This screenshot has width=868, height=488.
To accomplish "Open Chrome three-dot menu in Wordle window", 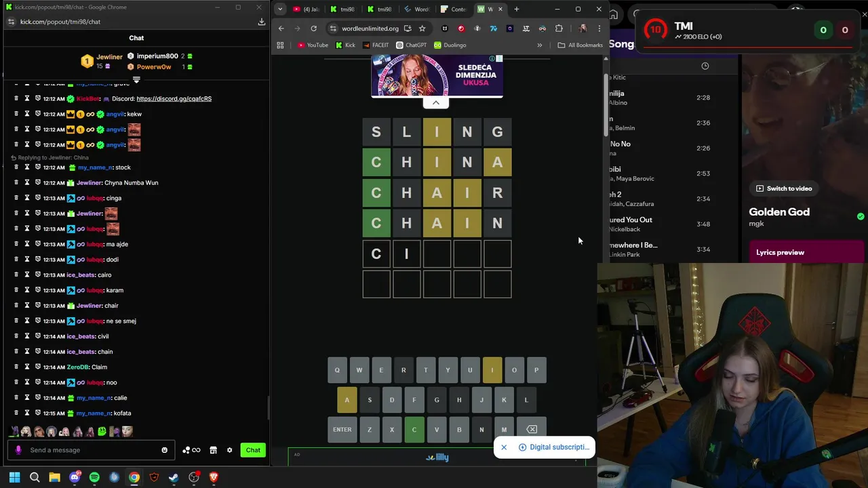I will (x=599, y=28).
